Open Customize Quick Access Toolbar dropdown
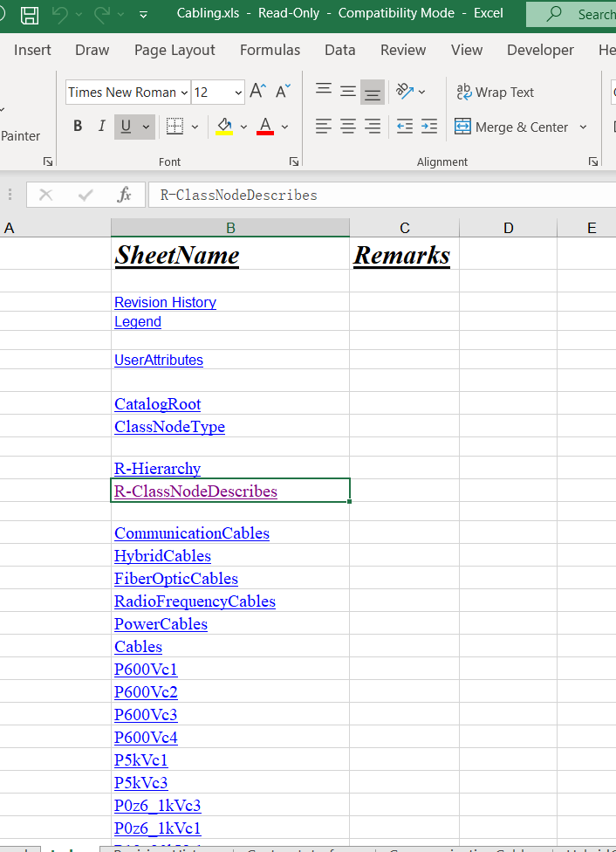This screenshot has height=852, width=616. pos(143,15)
